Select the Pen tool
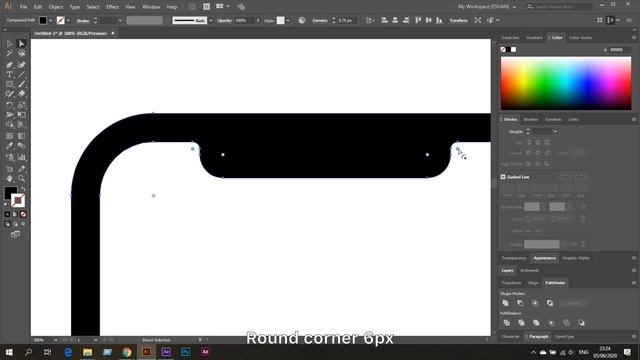640x360 pixels. (9, 64)
